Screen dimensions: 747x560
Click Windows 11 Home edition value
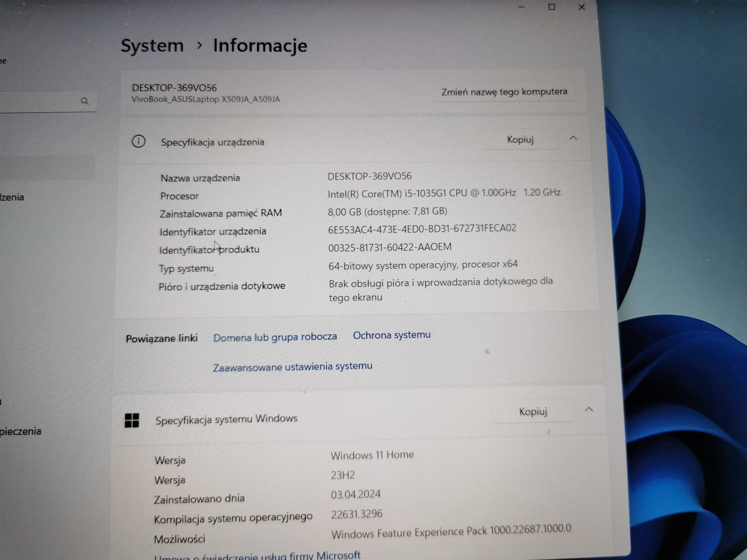(372, 455)
